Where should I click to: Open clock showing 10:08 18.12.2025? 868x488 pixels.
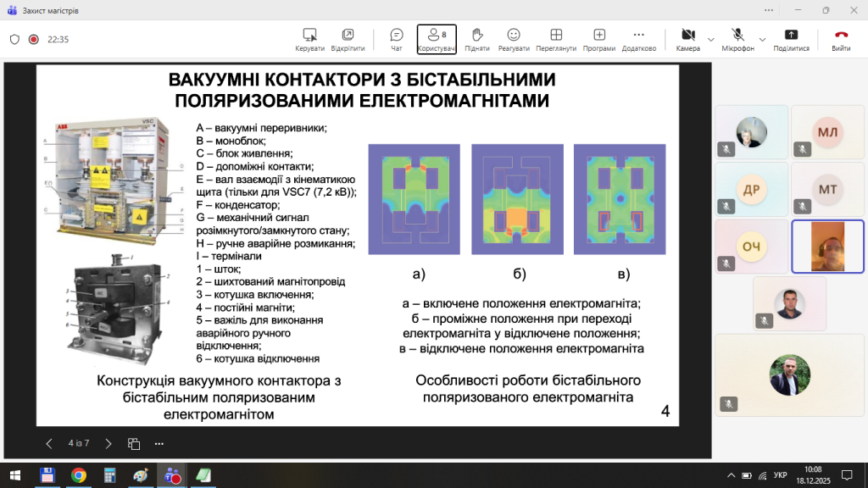[x=813, y=475]
